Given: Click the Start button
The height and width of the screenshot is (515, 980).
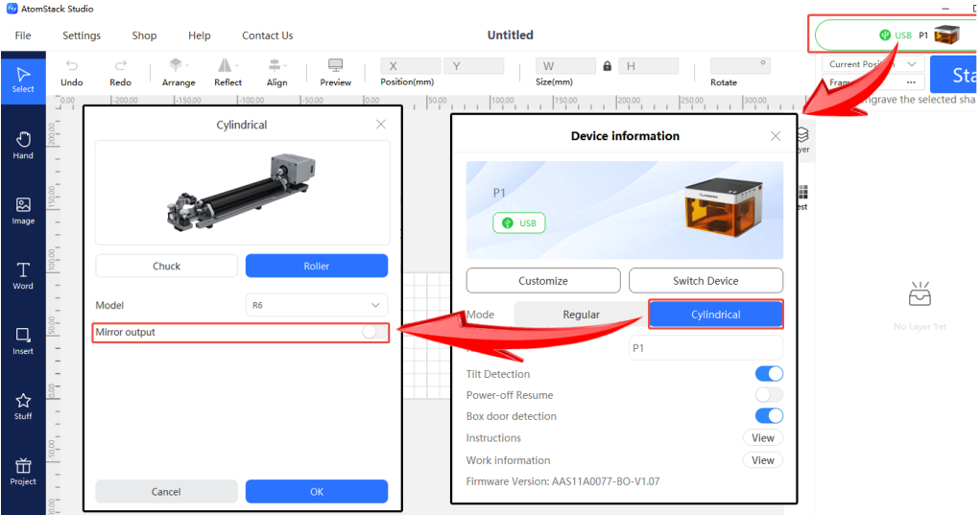Looking at the screenshot, I should (955, 75).
